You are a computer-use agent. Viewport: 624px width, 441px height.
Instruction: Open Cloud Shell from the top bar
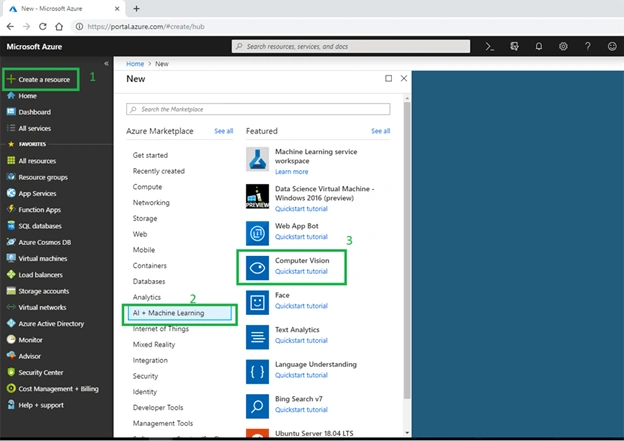tap(489, 47)
